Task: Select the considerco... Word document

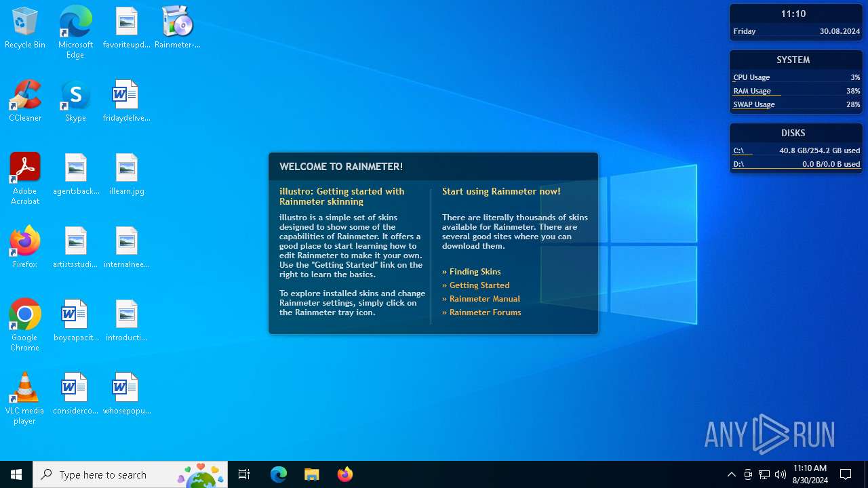Action: pos(75,394)
